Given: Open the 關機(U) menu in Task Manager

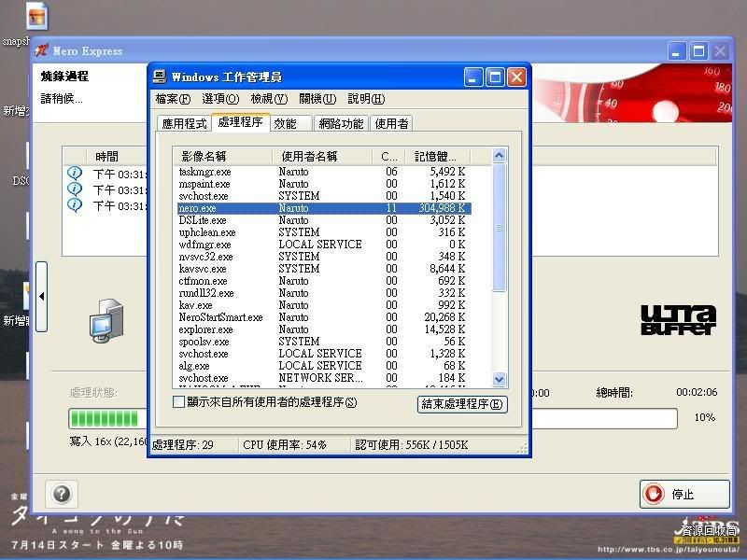Looking at the screenshot, I should pos(317,99).
